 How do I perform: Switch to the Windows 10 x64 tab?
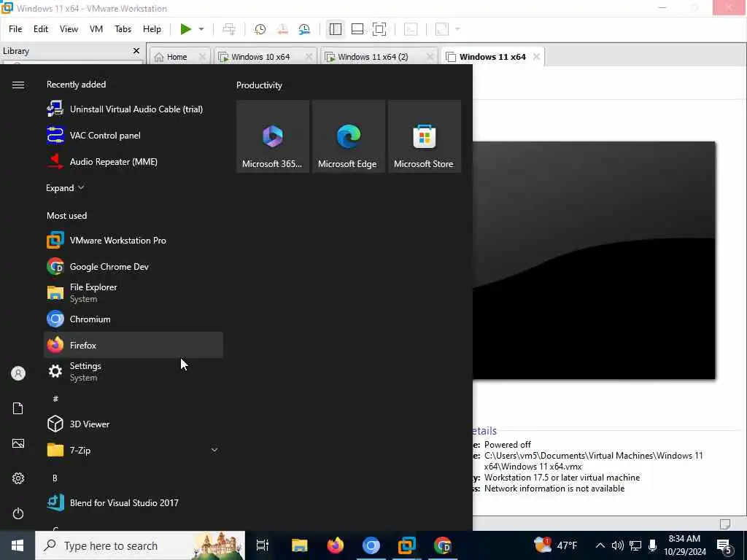[x=260, y=57]
